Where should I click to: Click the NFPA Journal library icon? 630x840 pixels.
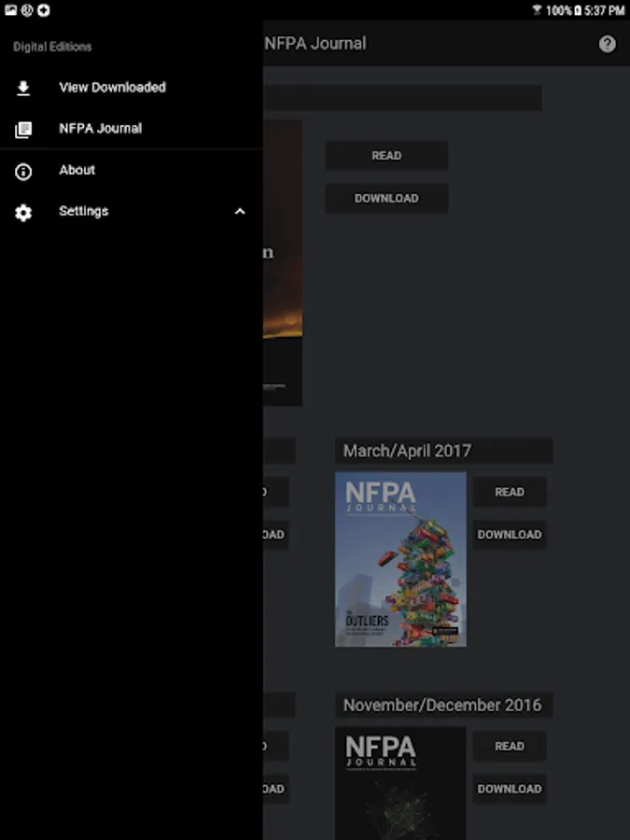pyautogui.click(x=23, y=129)
